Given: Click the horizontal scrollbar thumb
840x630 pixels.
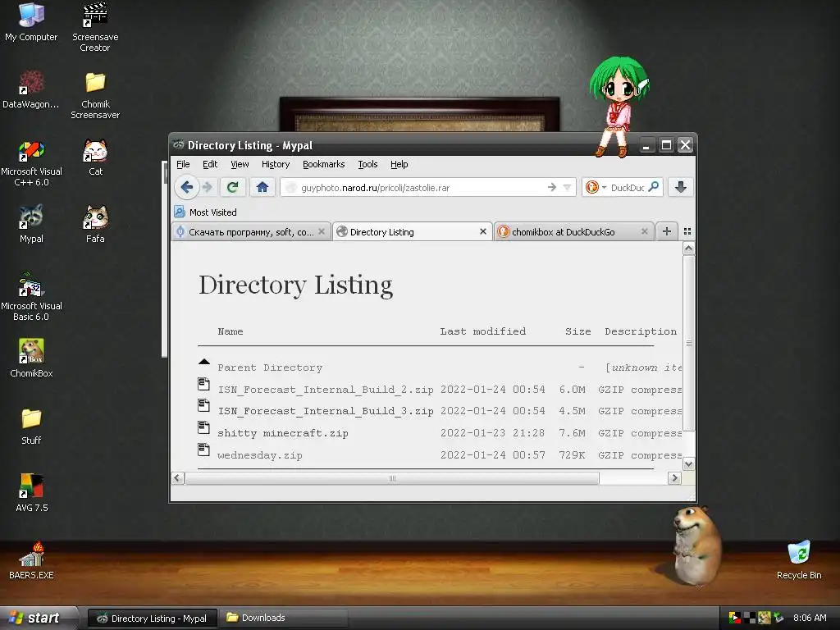Looking at the screenshot, I should [392, 478].
